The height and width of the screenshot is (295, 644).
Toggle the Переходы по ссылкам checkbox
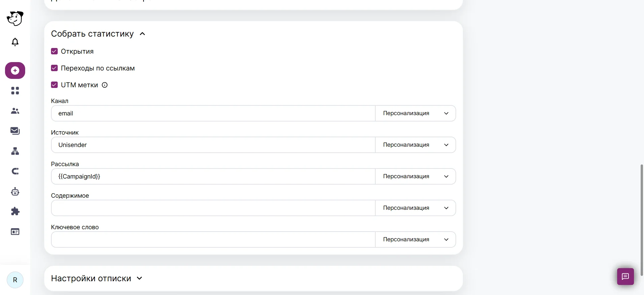click(54, 68)
